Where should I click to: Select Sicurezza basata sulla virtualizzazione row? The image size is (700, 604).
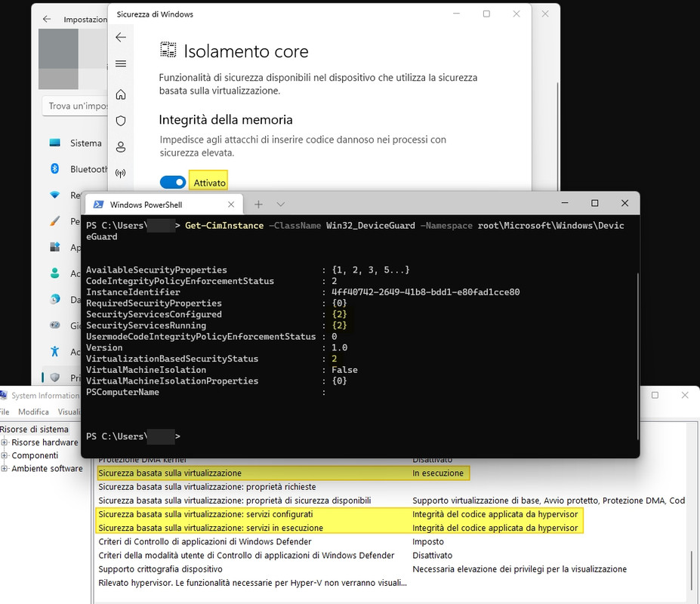(283, 473)
